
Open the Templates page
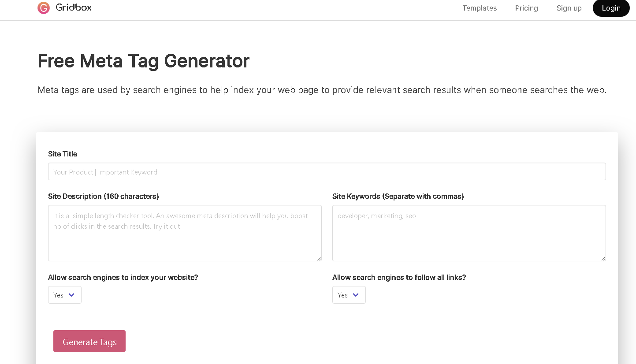coord(479,8)
